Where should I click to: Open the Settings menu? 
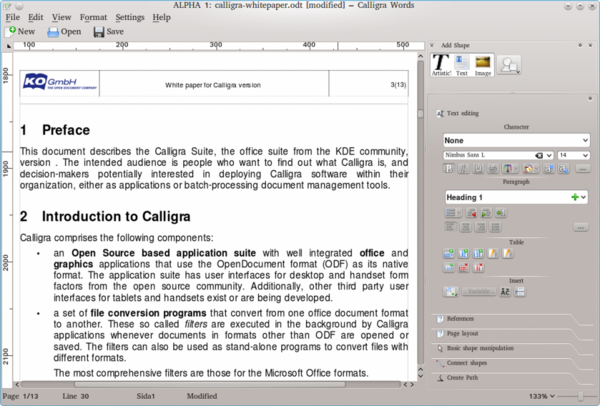tap(130, 17)
